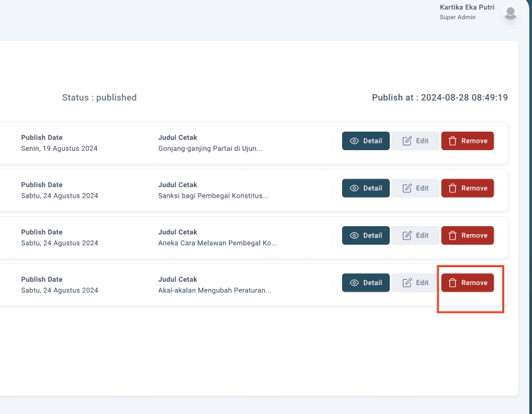Show Detail of Akal-akalan Mengubah Peraturan... row

click(366, 283)
